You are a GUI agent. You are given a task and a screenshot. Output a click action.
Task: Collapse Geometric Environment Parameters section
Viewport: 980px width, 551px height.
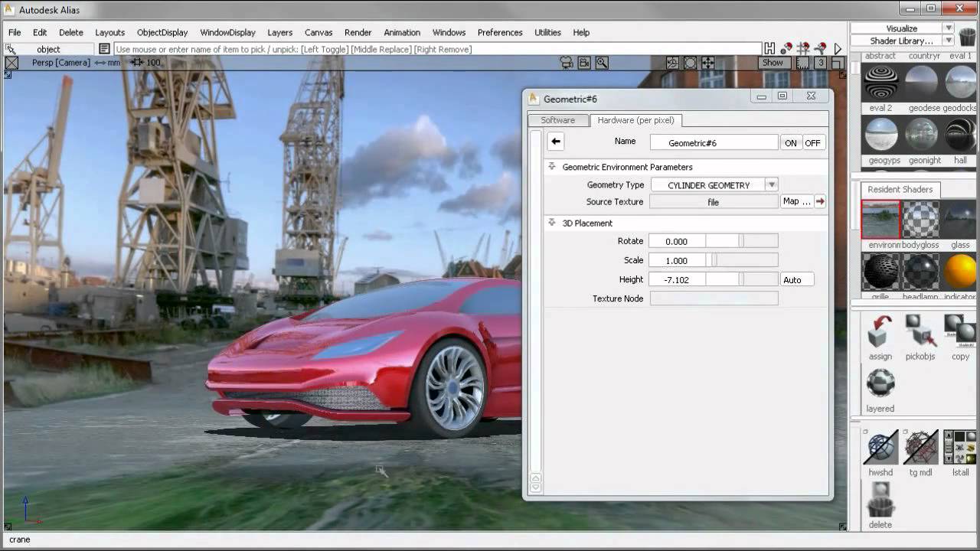pos(552,166)
